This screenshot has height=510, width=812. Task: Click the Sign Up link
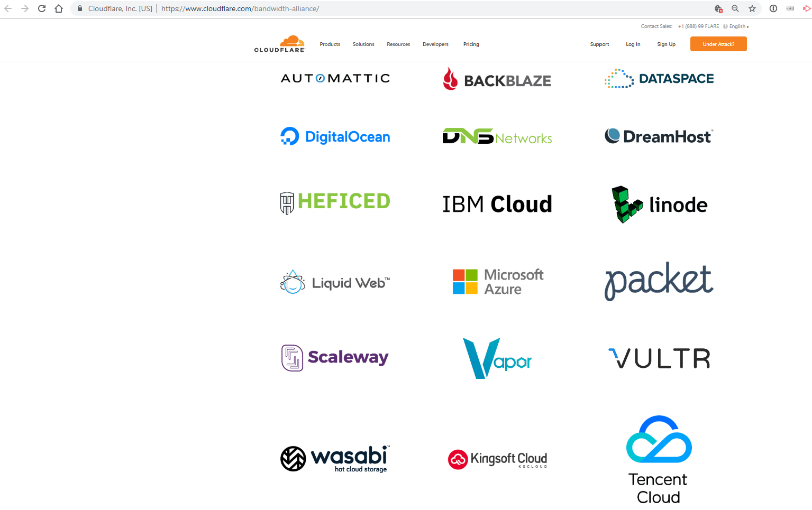(665, 44)
